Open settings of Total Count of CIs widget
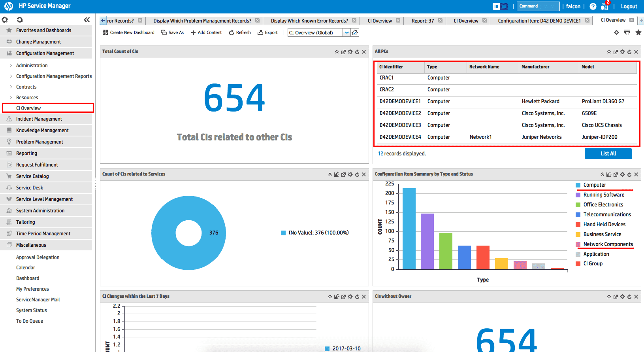Image resolution: width=644 pixels, height=352 pixels. [350, 52]
